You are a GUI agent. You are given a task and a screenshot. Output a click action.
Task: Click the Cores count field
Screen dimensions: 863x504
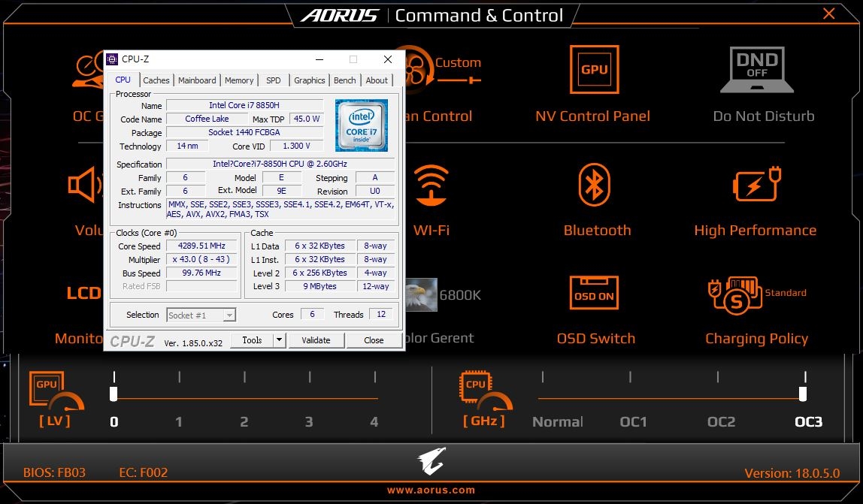click(x=312, y=314)
